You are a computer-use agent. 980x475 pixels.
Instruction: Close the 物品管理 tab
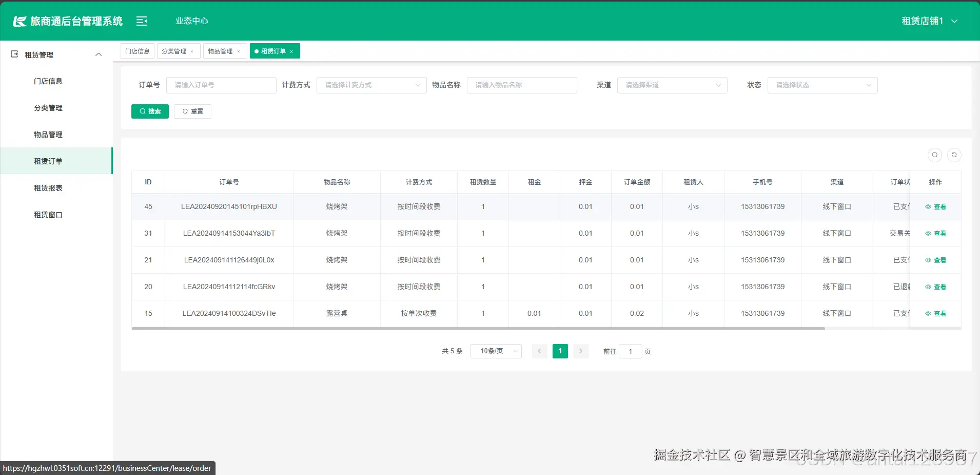239,51
